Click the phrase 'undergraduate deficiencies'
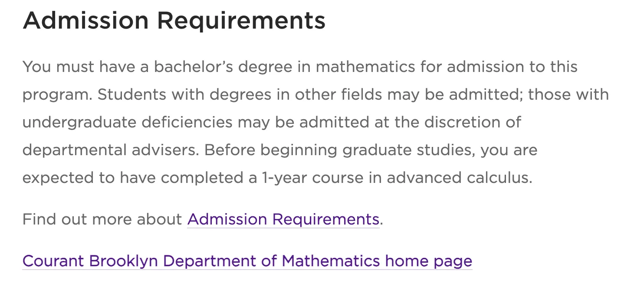 pos(127,122)
